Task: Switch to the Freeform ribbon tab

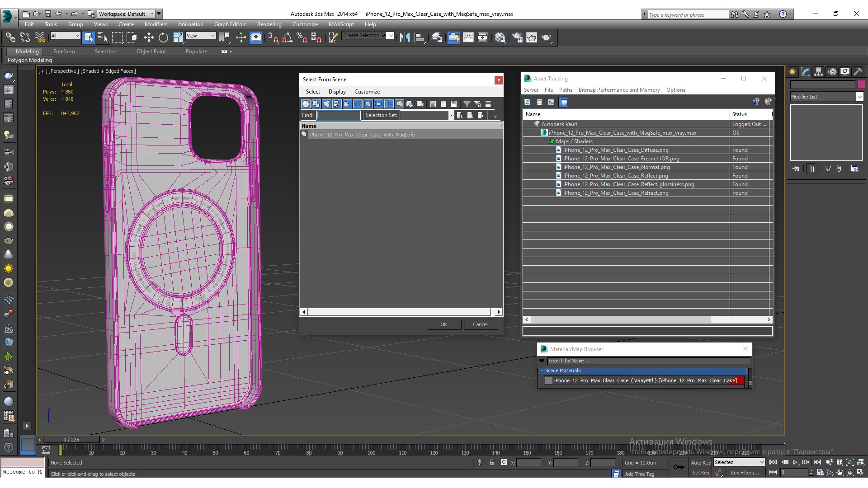Action: coord(64,52)
